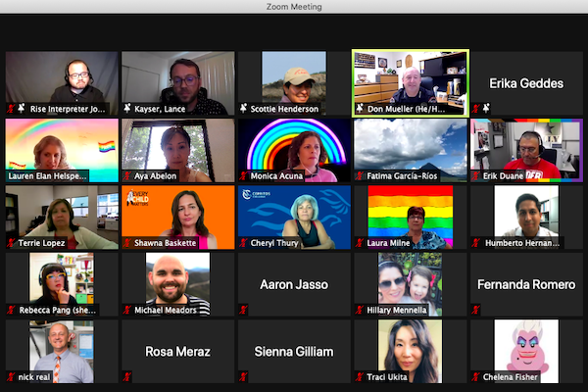Click the muted mic icon under Aaron Jasso
Image resolution: width=588 pixels, height=392 pixels.
coord(243,310)
